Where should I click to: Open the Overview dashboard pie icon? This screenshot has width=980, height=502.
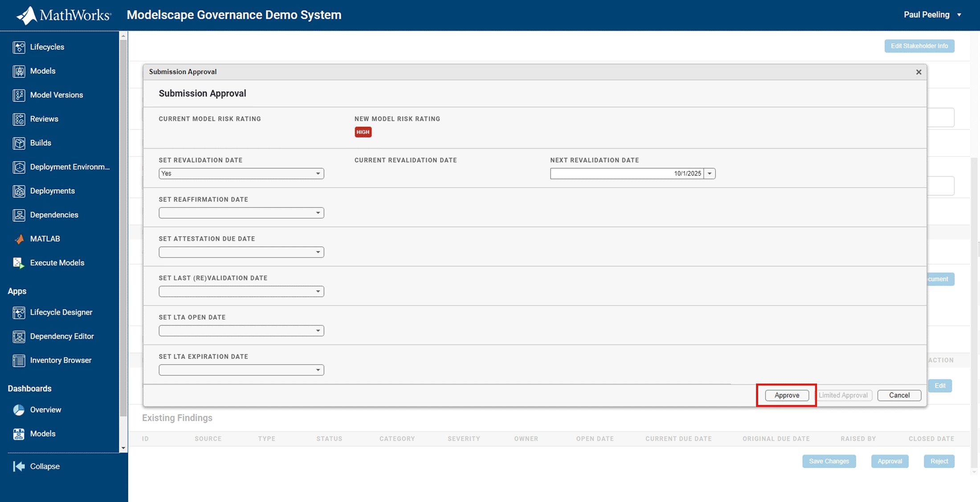(19, 410)
